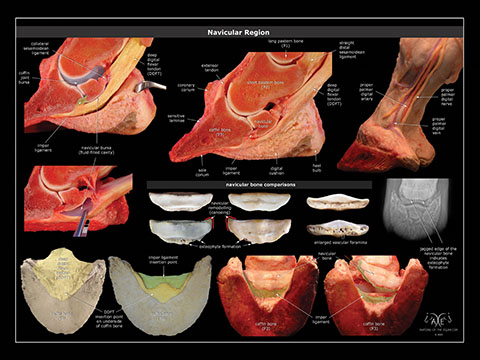480x360 pixels.
Task: Click the "osteophyte formation" label
Action: pos(220,247)
